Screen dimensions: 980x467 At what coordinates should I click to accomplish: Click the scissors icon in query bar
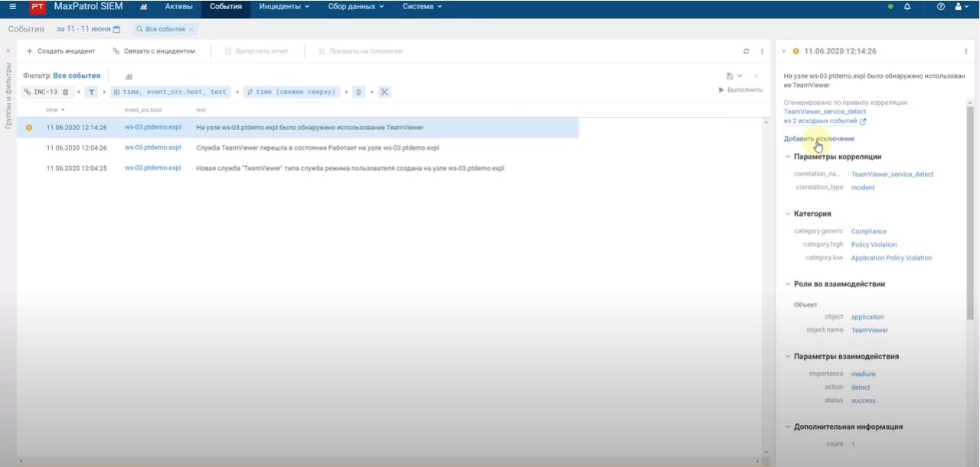tap(384, 92)
